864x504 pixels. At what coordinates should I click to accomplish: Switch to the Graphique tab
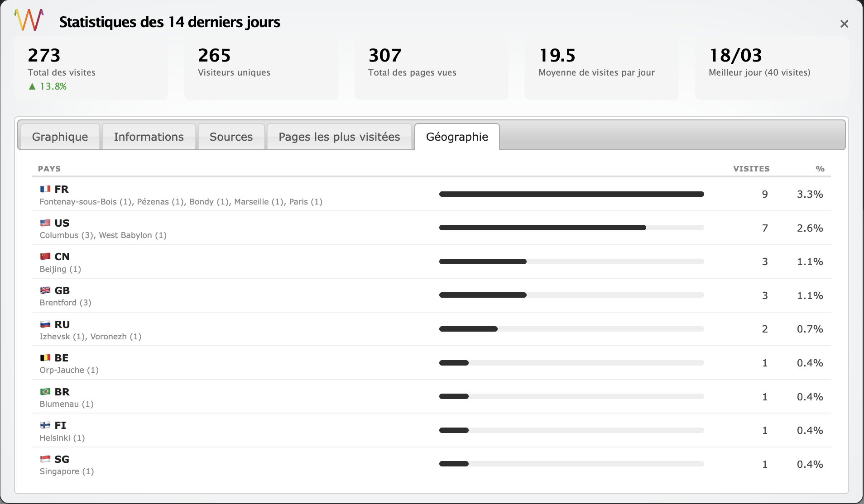tap(60, 137)
